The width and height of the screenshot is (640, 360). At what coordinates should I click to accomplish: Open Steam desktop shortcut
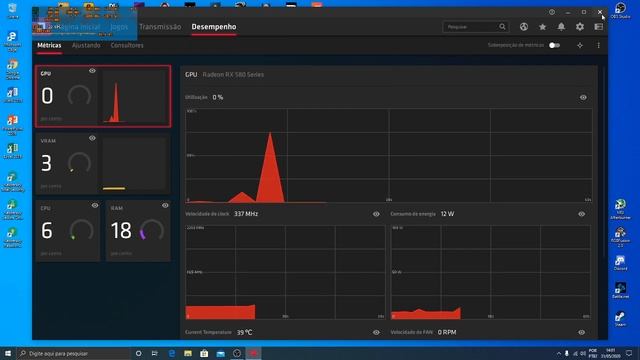[x=620, y=319]
